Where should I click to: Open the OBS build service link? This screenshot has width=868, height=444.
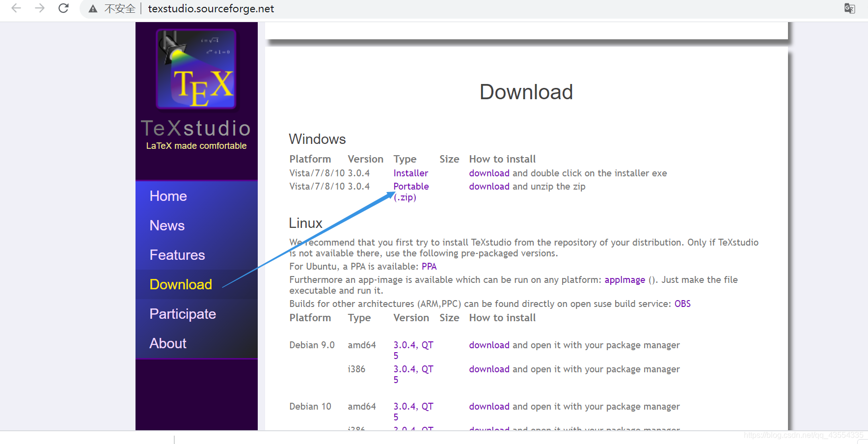tap(682, 304)
